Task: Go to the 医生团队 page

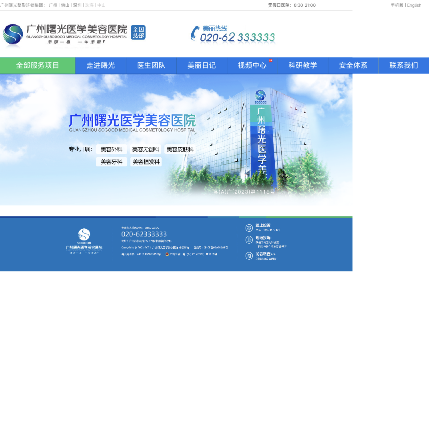Action: click(x=151, y=65)
